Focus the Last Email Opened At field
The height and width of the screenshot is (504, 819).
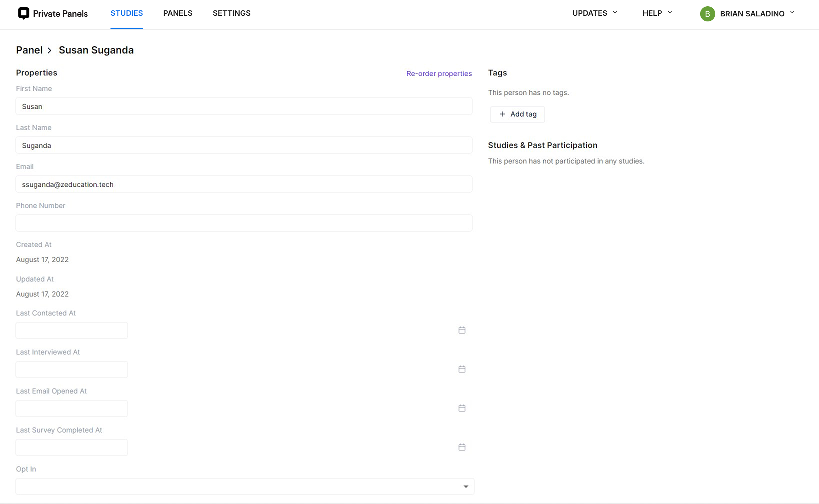[x=72, y=408]
